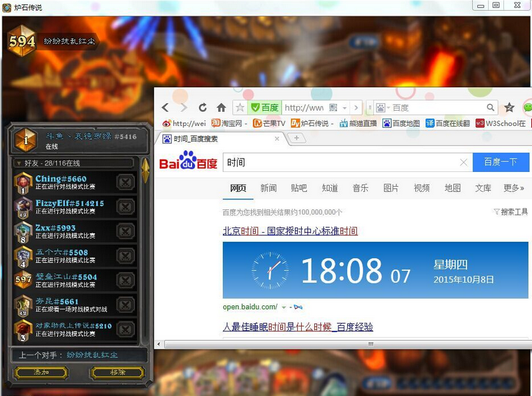The width and height of the screenshot is (532, 396).
Task: Challenge 壁垒江山#5504 with crossed swords icon
Action: pyautogui.click(x=125, y=280)
